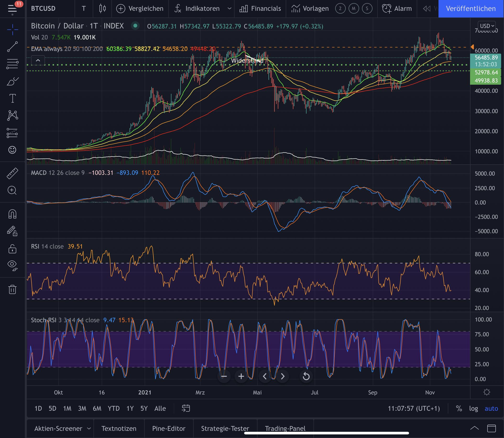504x438 pixels.
Task: Toggle stay in drawing mode
Action: pos(12,231)
